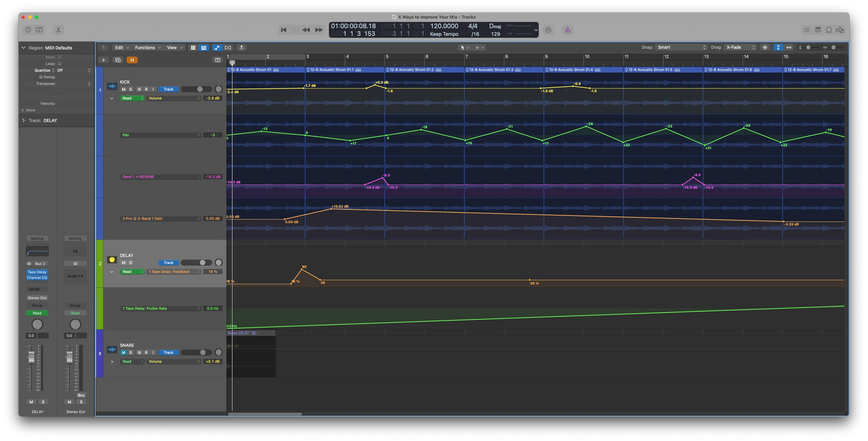Solo the DELAY track

tap(130, 263)
